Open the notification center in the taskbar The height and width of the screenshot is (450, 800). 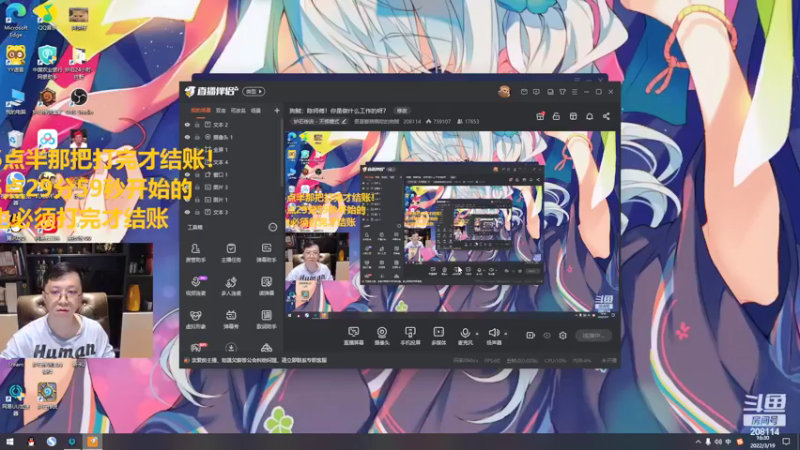coord(786,442)
